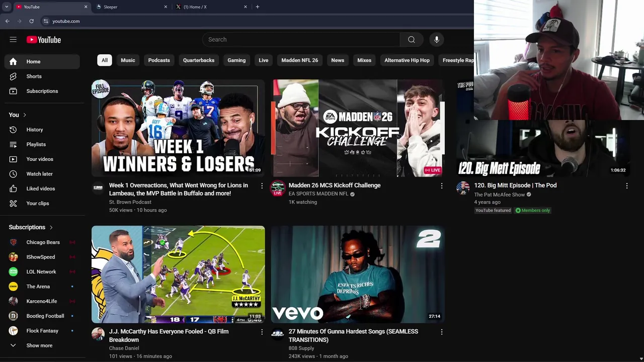
Task: Open Week 1 Overreactions video title
Action: 179,190
